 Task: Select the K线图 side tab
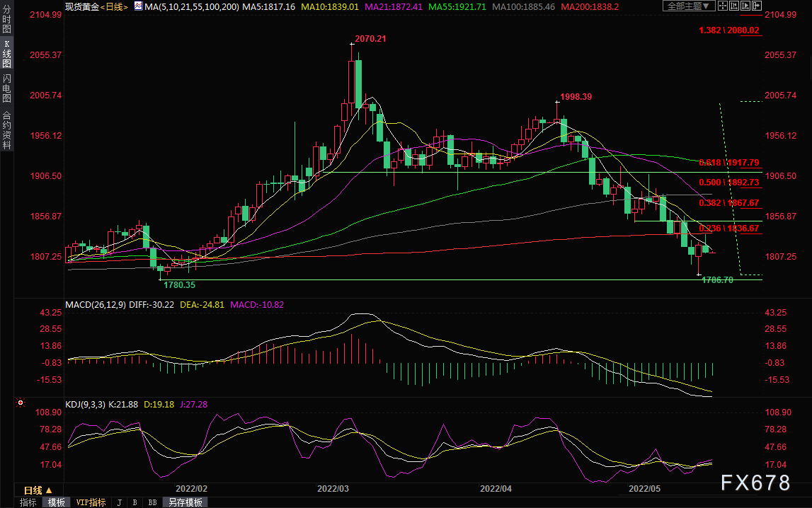pyautogui.click(x=6, y=54)
